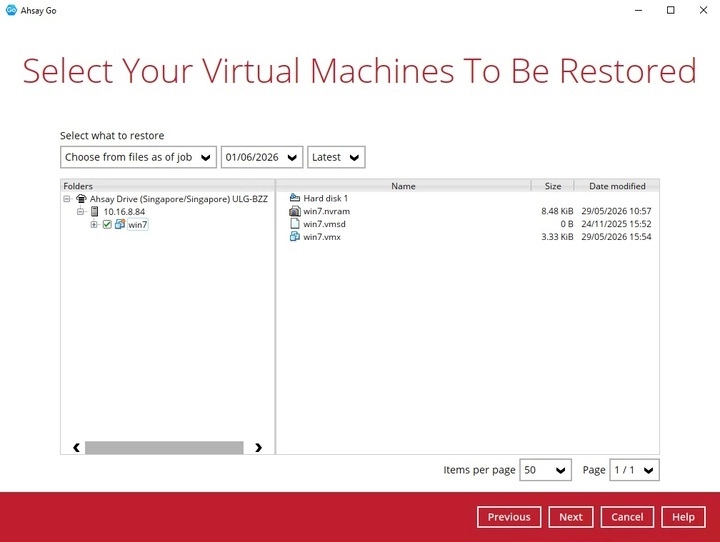Select Ahsay Drive (Singapore/Singapore) ULG-BZZ label

[179, 199]
